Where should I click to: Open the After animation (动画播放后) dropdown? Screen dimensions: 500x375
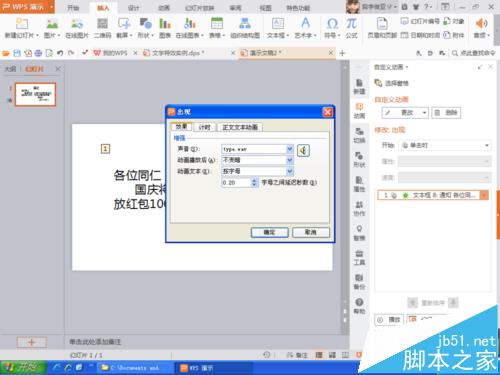(x=290, y=160)
